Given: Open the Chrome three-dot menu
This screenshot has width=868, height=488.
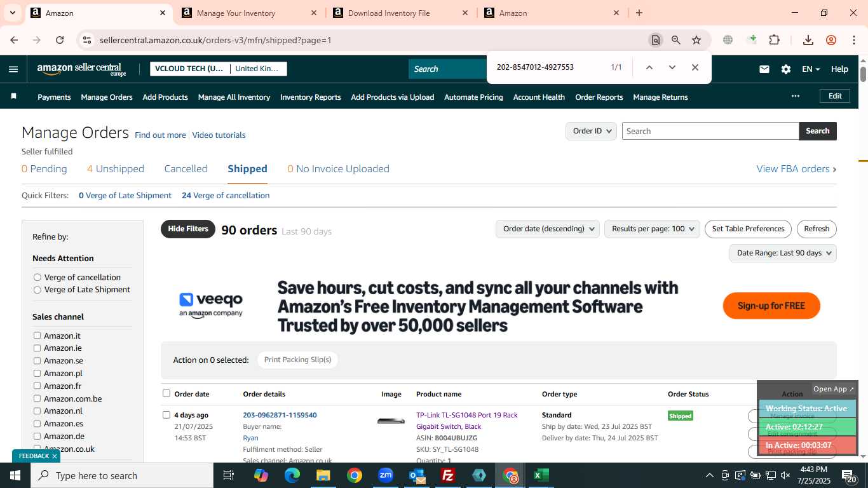Looking at the screenshot, I should coord(854,40).
